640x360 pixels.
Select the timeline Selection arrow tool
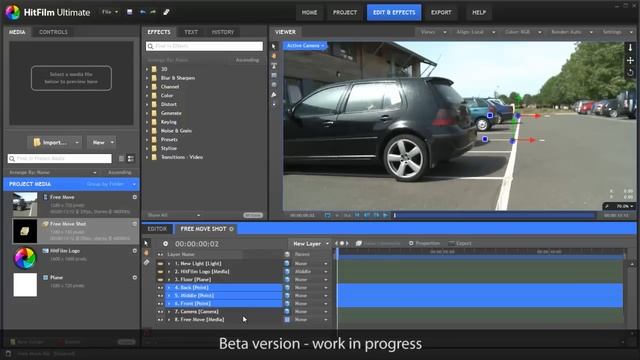(x=147, y=243)
